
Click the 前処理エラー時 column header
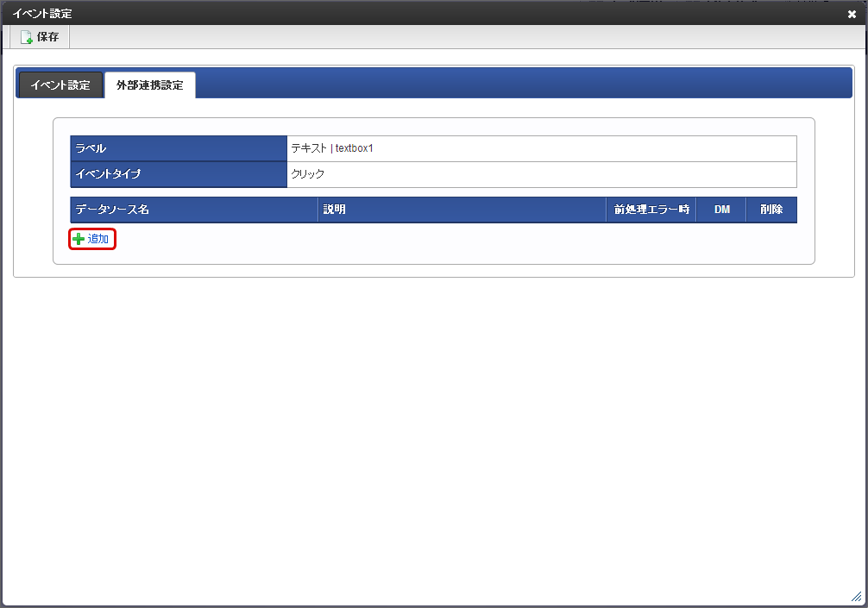point(651,210)
